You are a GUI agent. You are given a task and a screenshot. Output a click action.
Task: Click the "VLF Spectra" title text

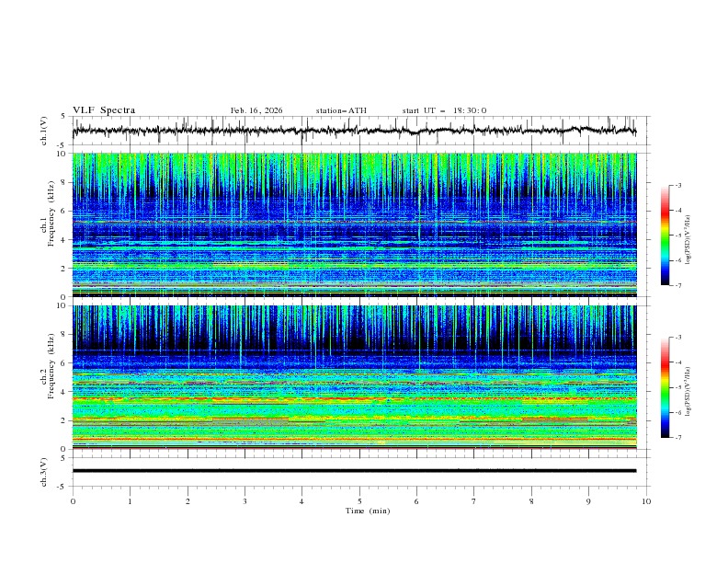(x=104, y=110)
